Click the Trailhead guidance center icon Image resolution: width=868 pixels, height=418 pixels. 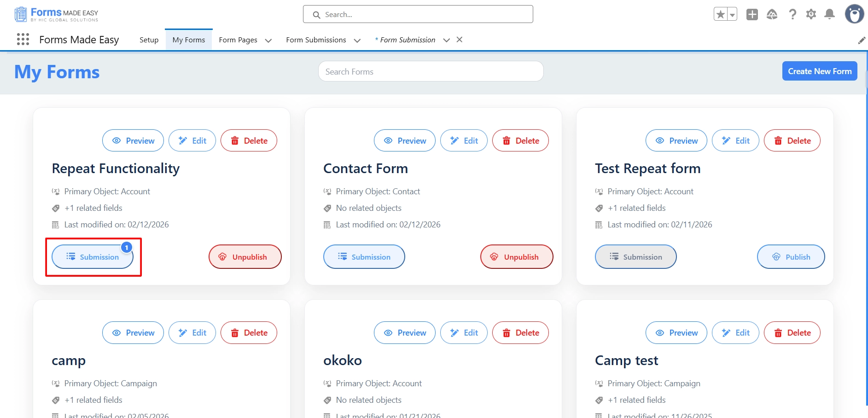point(772,15)
